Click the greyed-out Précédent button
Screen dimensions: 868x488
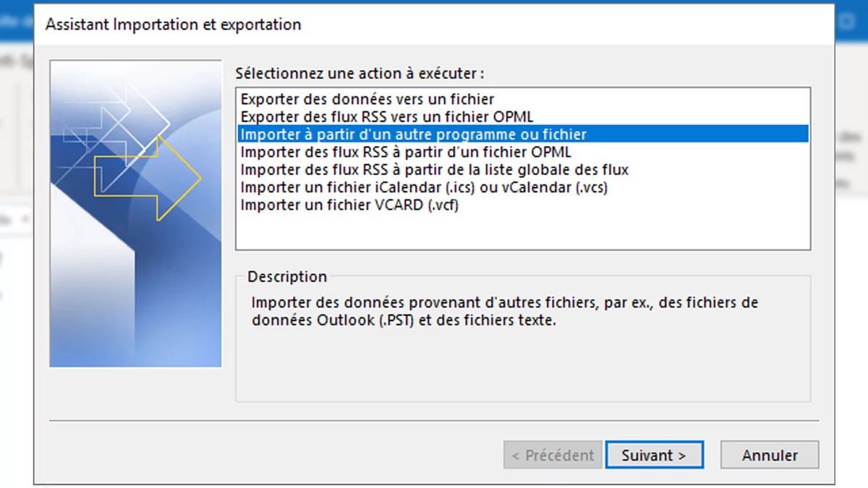(x=553, y=455)
